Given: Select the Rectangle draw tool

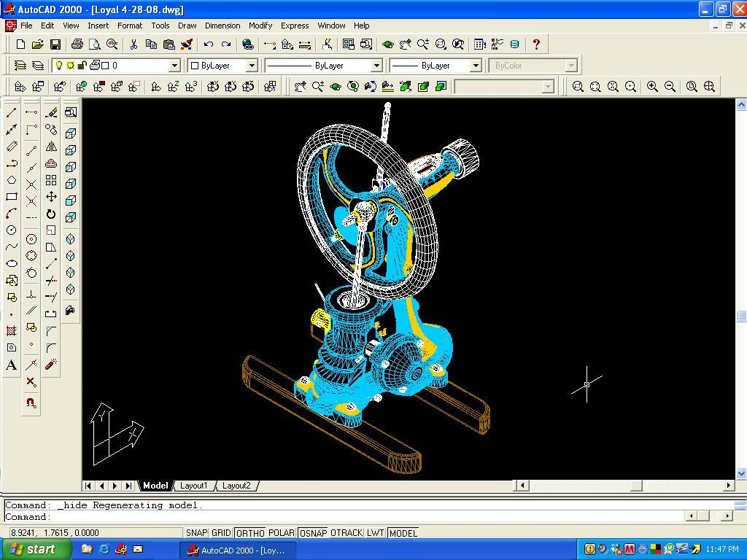Looking at the screenshot, I should coord(12,197).
